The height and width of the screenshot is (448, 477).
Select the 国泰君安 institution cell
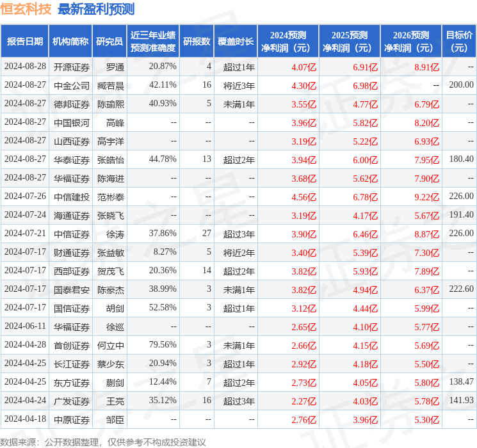click(72, 289)
